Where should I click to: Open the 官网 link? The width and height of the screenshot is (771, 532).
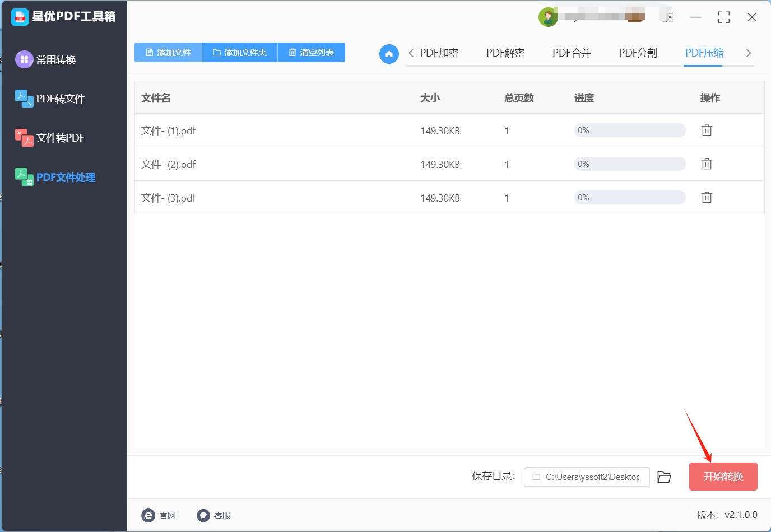click(x=168, y=515)
